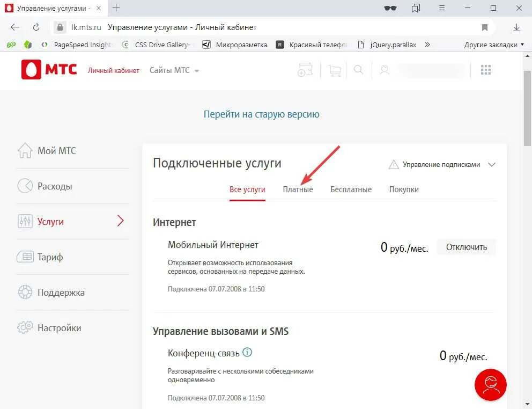Click scrollbar down arrow

(x=527, y=404)
